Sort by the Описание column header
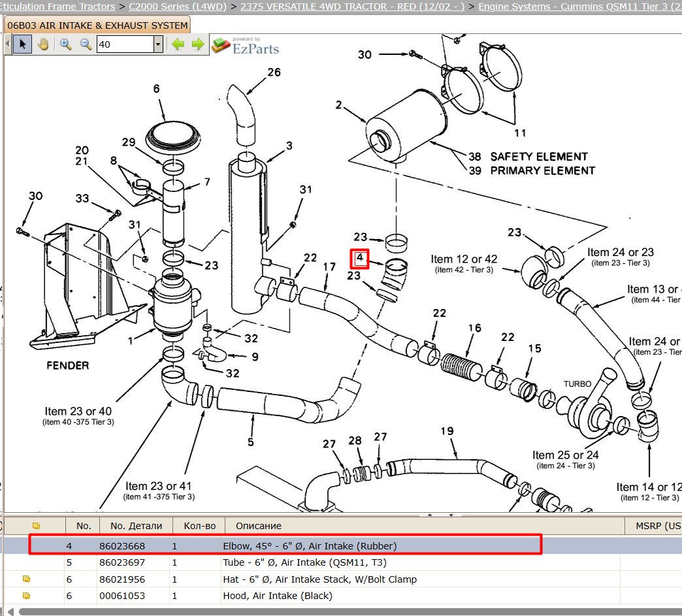The width and height of the screenshot is (682, 616). pos(425,525)
